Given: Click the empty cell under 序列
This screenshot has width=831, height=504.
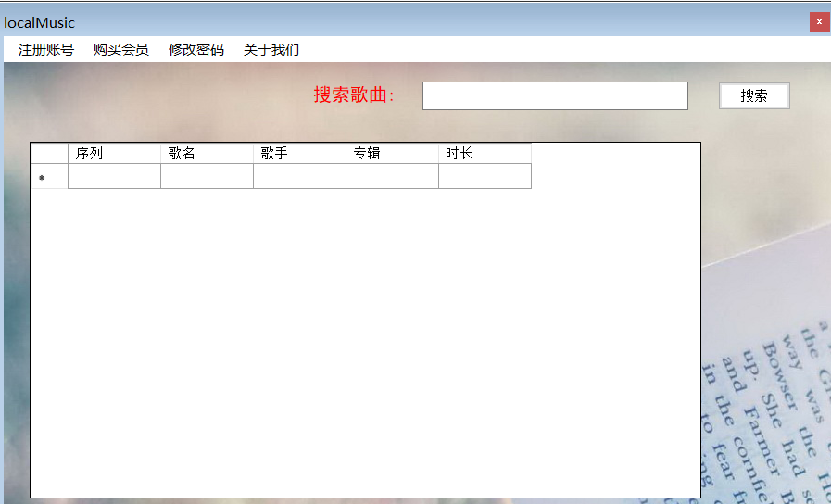Looking at the screenshot, I should pyautogui.click(x=115, y=176).
